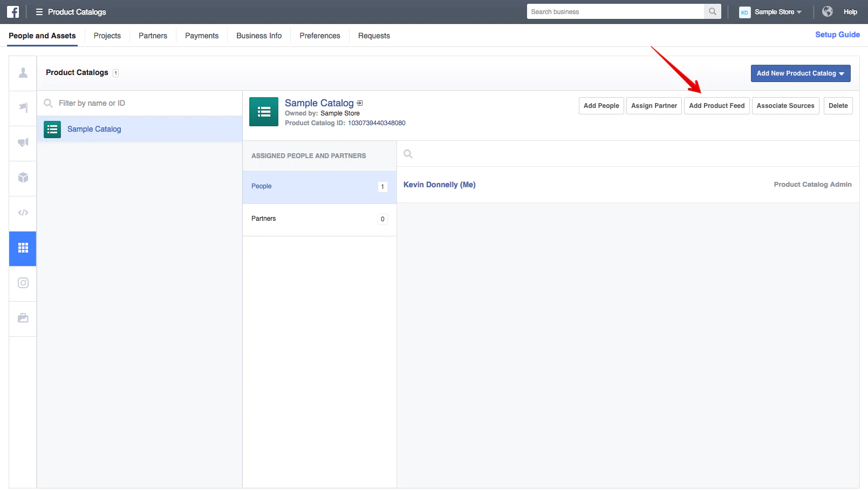Open the Pixels code-bracket sidebar icon
The height and width of the screenshot is (490, 868).
(x=23, y=213)
